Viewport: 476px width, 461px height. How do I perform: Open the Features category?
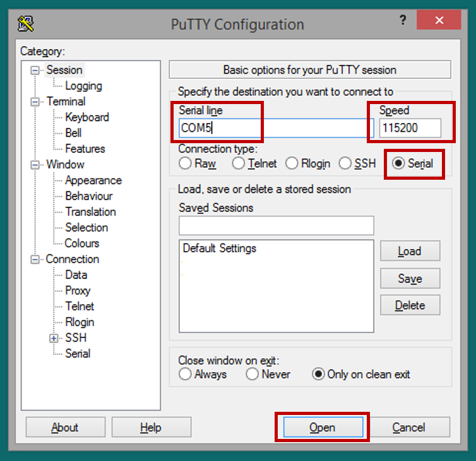coord(85,149)
